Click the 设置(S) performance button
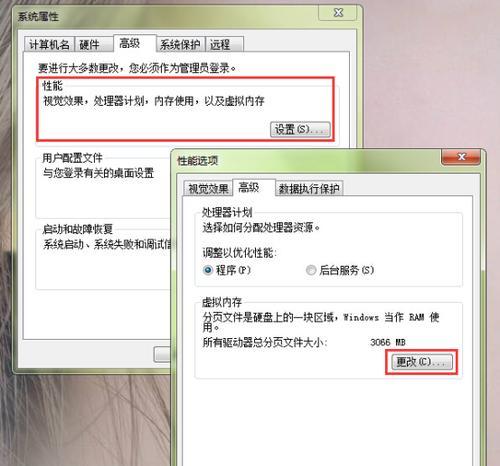Image resolution: width=500 pixels, height=466 pixels. (300, 129)
